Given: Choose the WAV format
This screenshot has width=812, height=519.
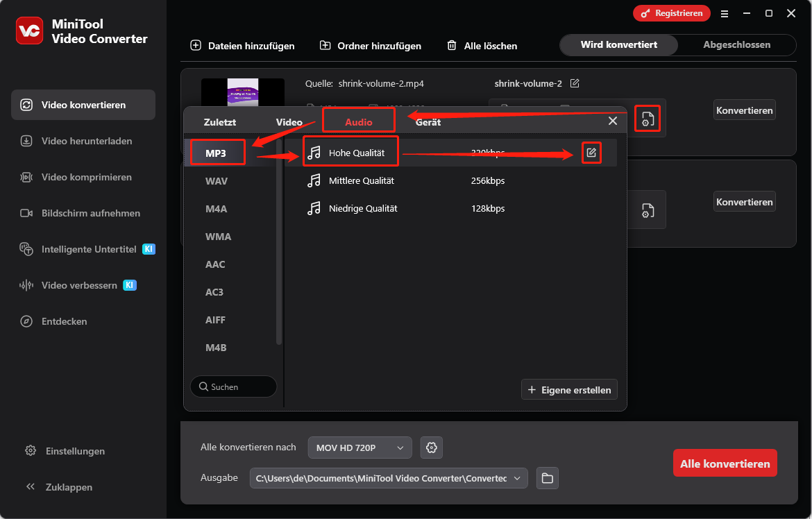Looking at the screenshot, I should [x=217, y=181].
